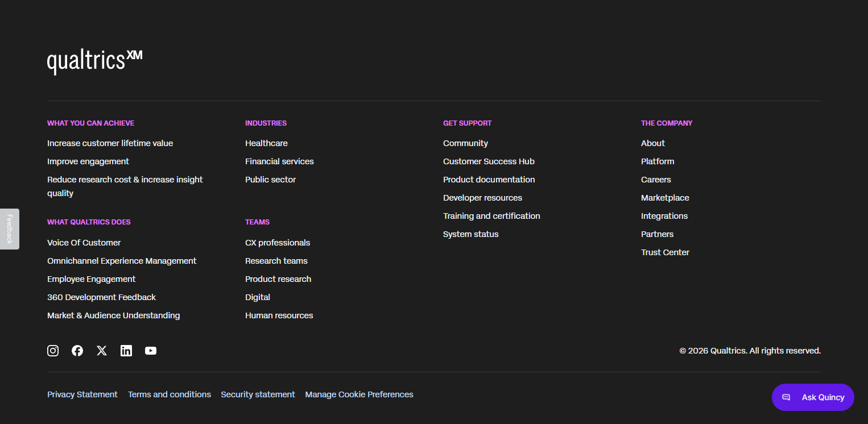Check System status link
The height and width of the screenshot is (424, 868).
470,234
